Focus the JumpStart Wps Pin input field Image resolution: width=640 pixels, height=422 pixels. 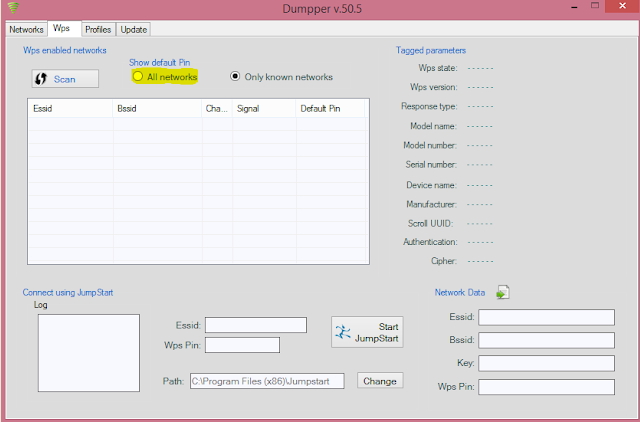click(x=242, y=345)
